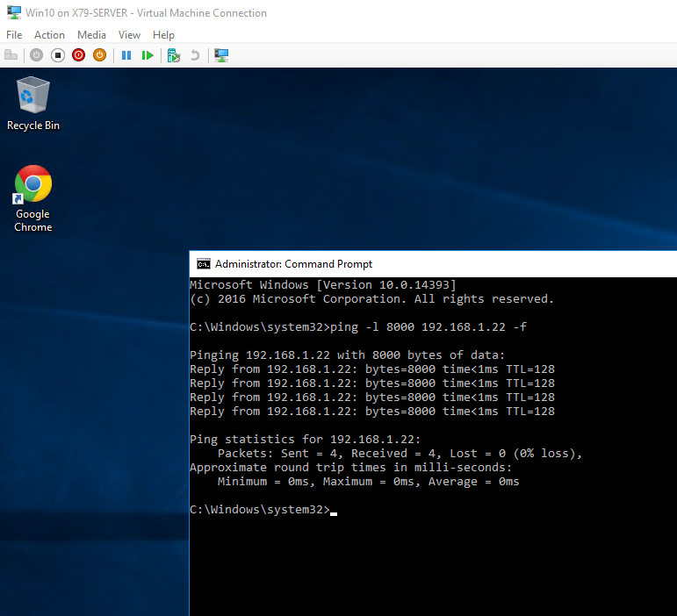Revert the VM with the undo arrow icon

pos(195,55)
